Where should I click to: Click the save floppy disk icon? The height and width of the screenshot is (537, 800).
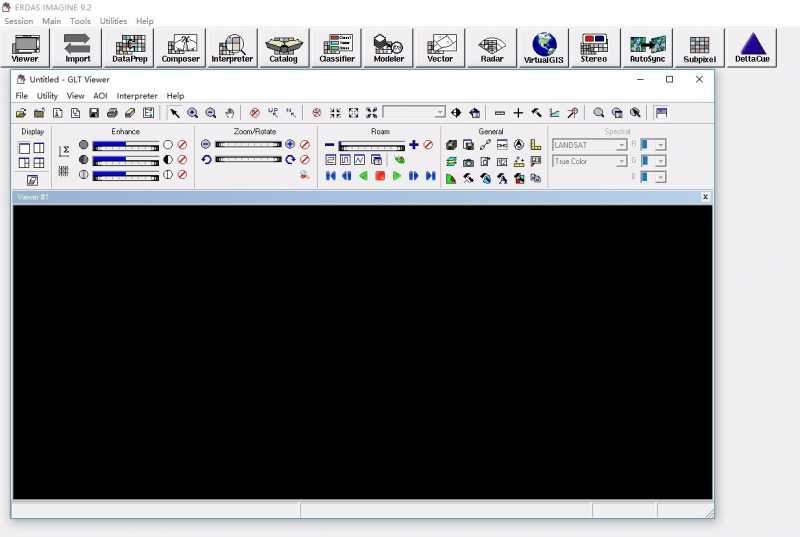pos(93,113)
